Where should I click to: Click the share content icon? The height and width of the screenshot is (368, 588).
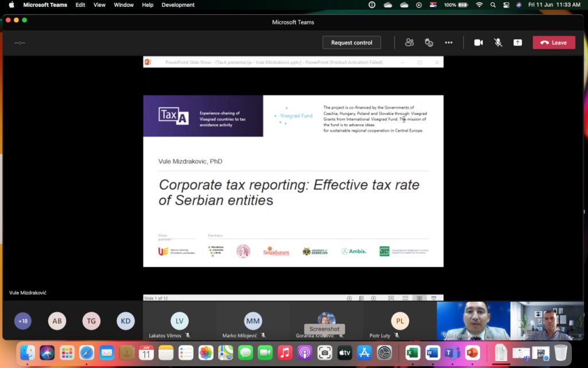517,43
